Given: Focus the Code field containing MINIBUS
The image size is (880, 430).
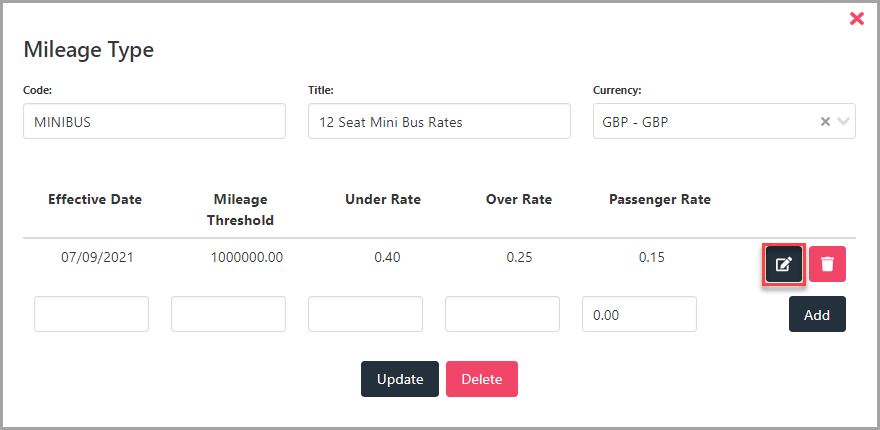Looking at the screenshot, I should 154,121.
